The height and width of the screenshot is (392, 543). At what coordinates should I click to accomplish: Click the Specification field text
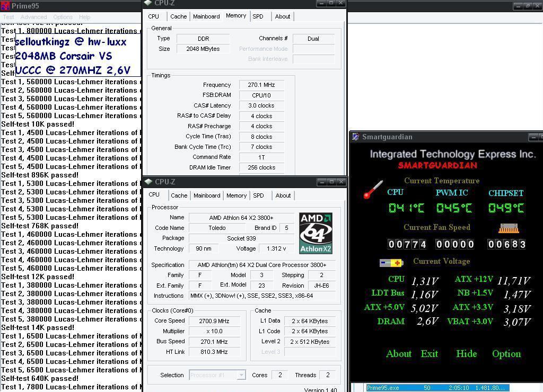262,265
